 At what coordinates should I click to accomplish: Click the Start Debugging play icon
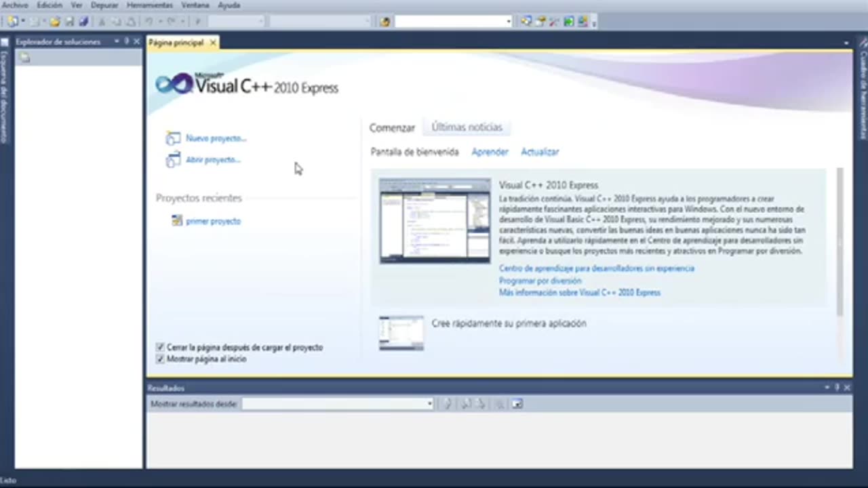(198, 22)
